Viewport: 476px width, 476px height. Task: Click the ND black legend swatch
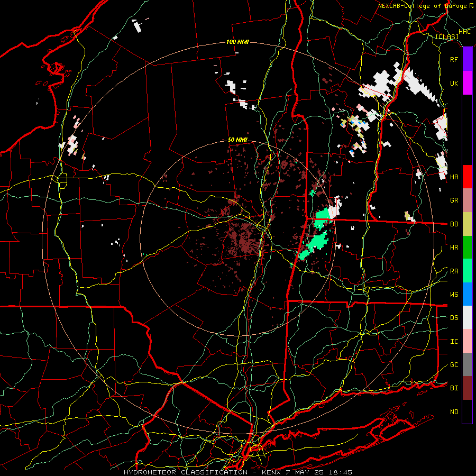(467, 411)
